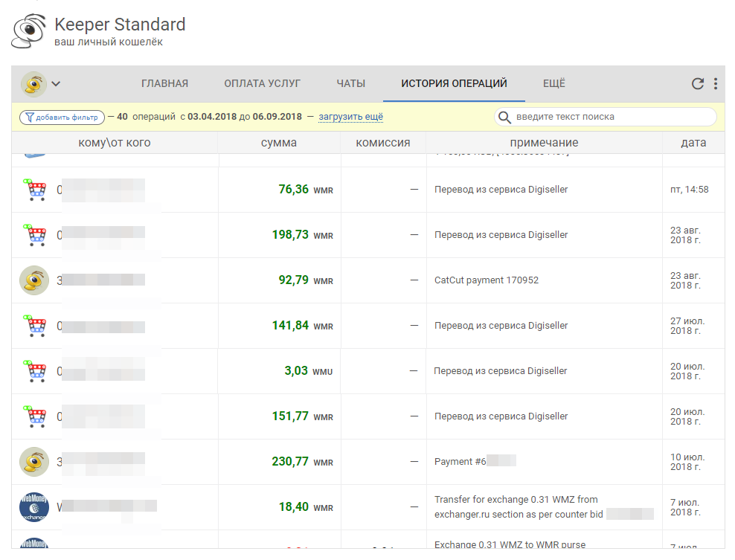Click the добавить фильтр button
Image resolution: width=735 pixels, height=560 pixels.
click(x=62, y=118)
